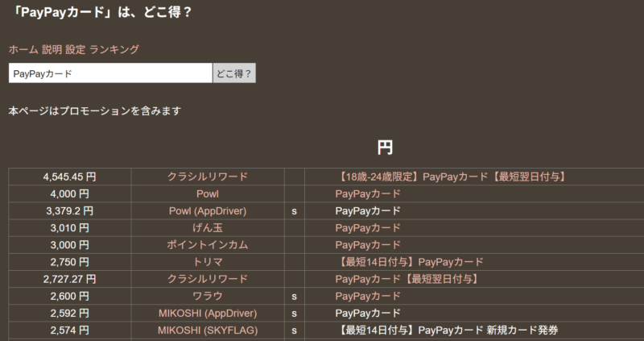Screen dimensions: 644x341
Task: Open the ポイントインカム link
Action: [207, 245]
